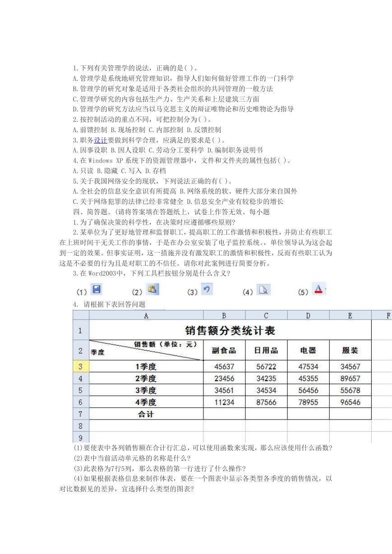Click cell with value 96546
Screen dimensions: 392x554
(x=350, y=402)
